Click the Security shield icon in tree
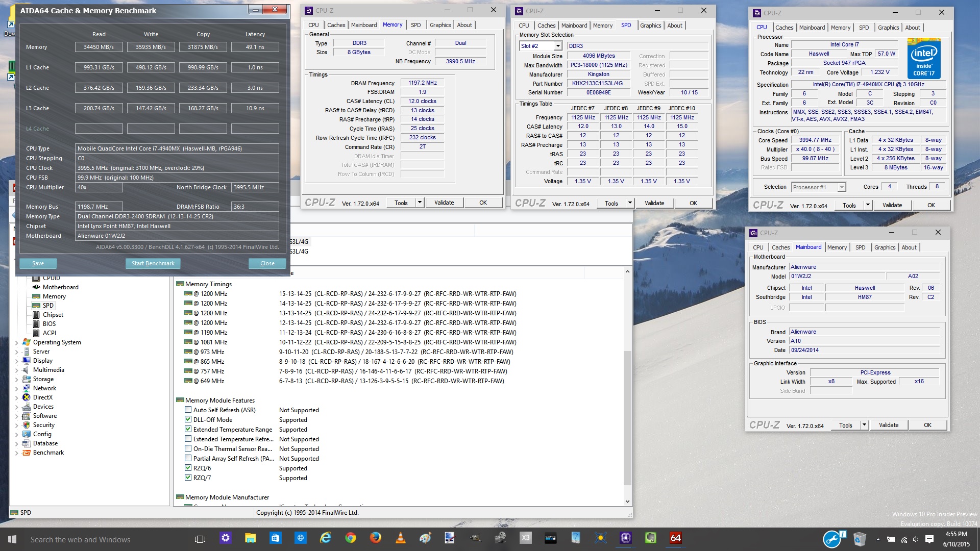The height and width of the screenshot is (551, 980). tap(27, 425)
